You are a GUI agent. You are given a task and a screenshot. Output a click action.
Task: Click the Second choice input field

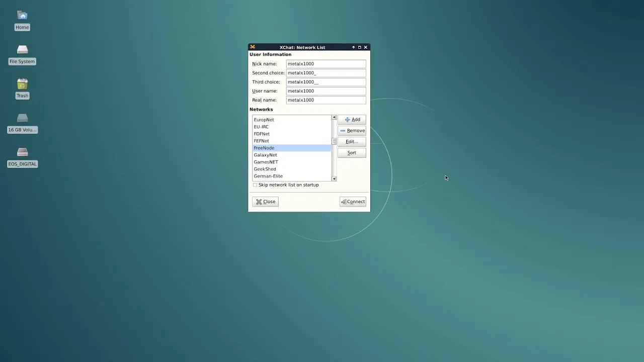click(x=326, y=73)
